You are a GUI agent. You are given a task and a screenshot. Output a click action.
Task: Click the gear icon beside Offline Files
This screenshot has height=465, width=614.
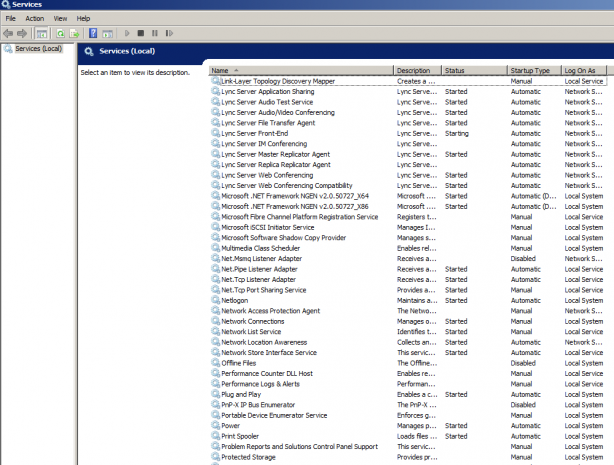click(x=215, y=363)
